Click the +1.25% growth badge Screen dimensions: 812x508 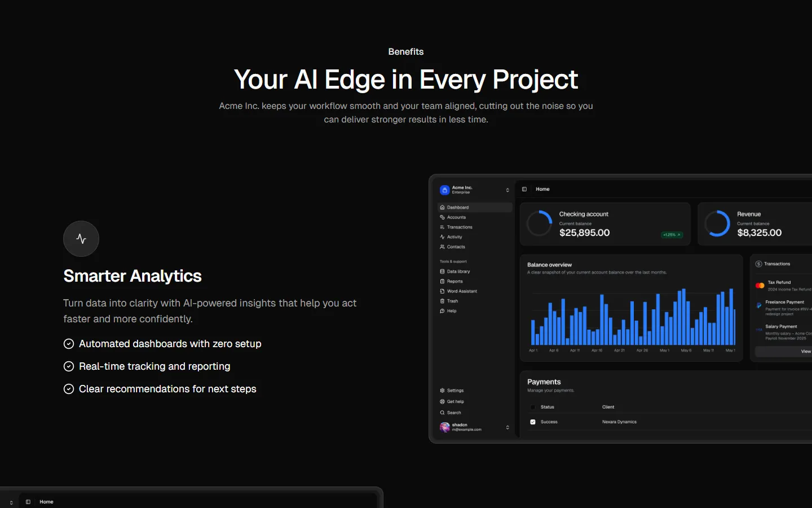(x=672, y=235)
